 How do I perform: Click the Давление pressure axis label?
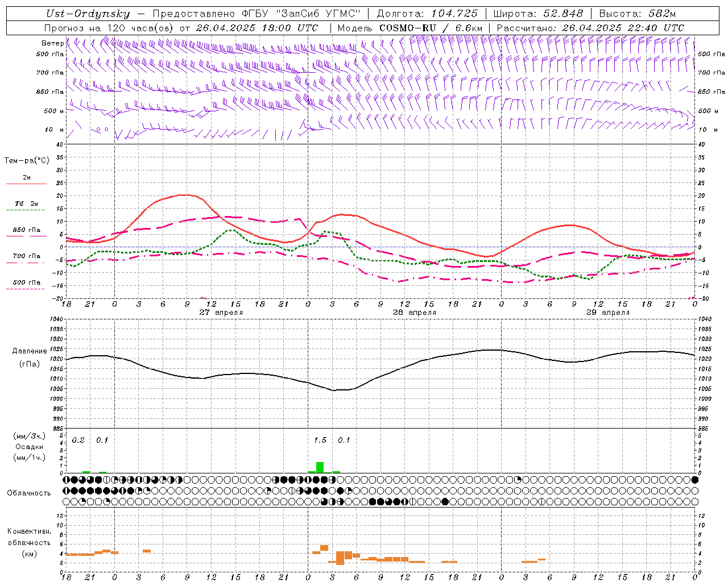[x=29, y=351]
